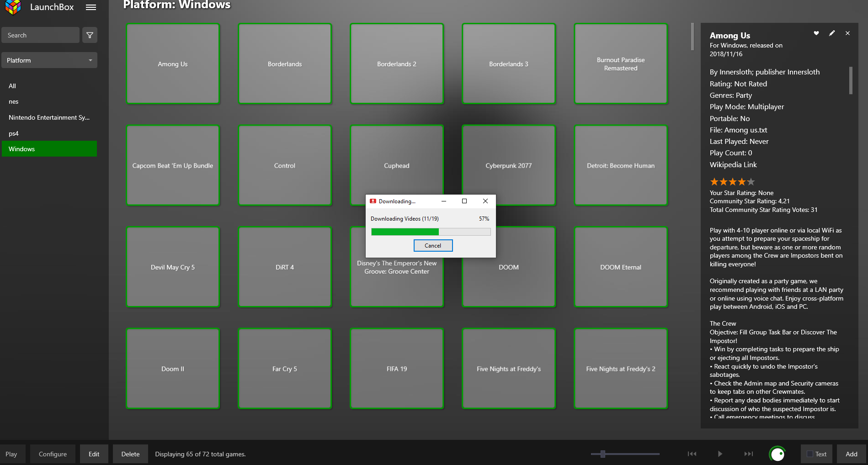Adjust the box size zoom slider

(x=603, y=454)
